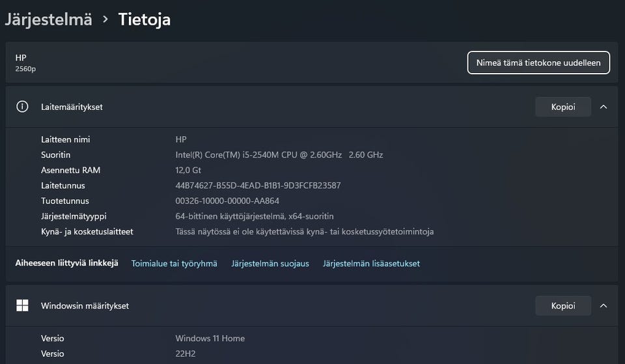625x364 pixels.
Task: Copy device specifications with the Laitemääritykset Kopioi button
Action: click(x=563, y=107)
